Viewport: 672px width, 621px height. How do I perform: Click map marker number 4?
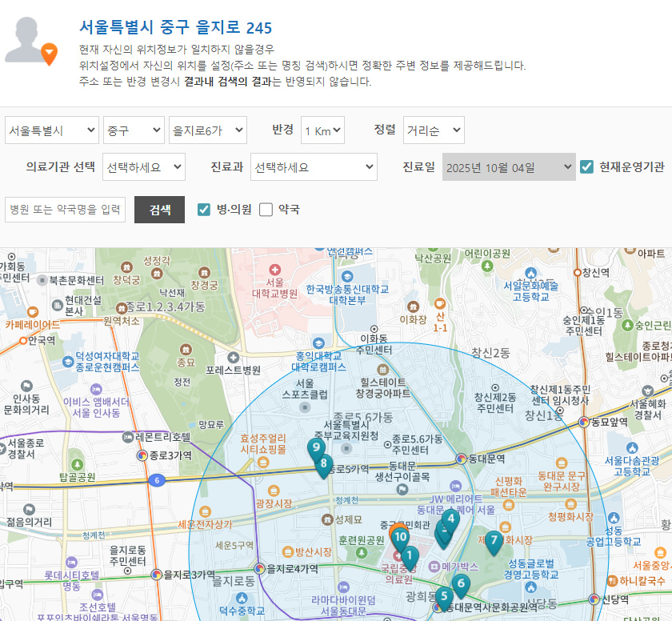tap(450, 520)
